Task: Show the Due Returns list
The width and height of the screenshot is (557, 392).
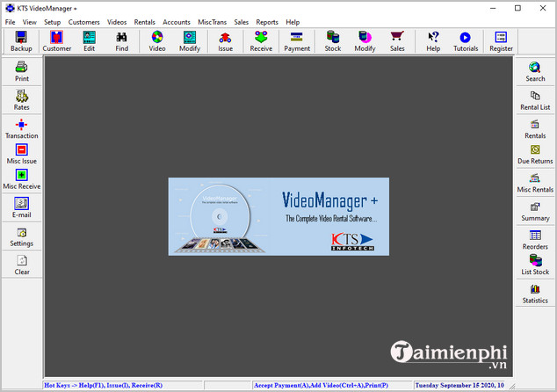Action: [535, 154]
